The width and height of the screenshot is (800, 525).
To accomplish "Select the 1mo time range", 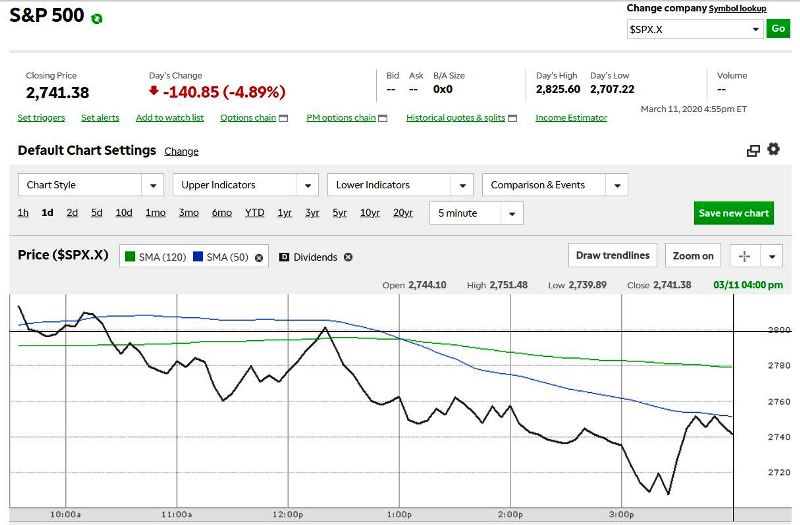I will coord(156,213).
